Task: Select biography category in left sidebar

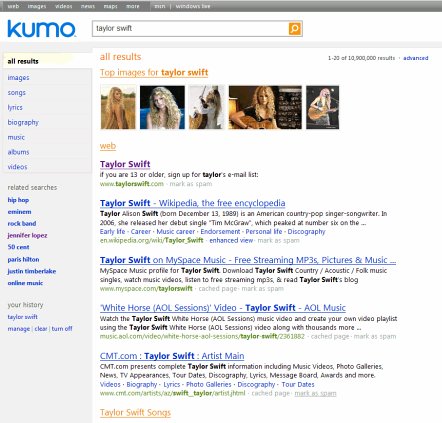Action: pyautogui.click(x=23, y=122)
